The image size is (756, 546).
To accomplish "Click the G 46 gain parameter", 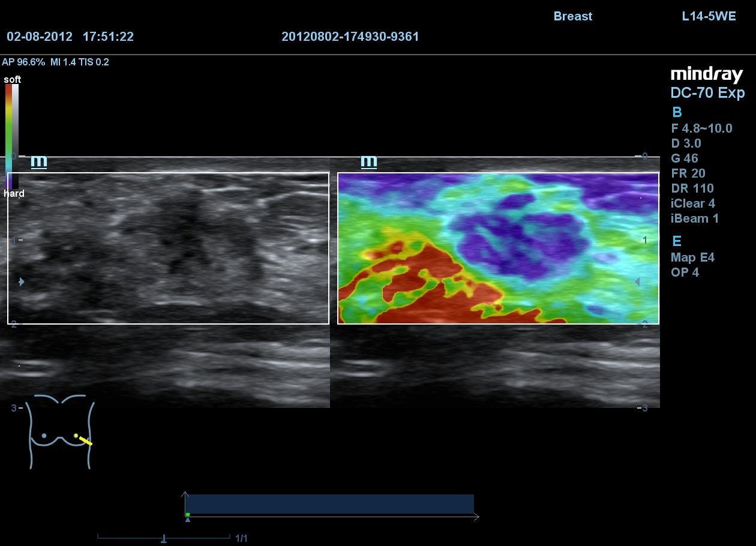I will point(684,158).
